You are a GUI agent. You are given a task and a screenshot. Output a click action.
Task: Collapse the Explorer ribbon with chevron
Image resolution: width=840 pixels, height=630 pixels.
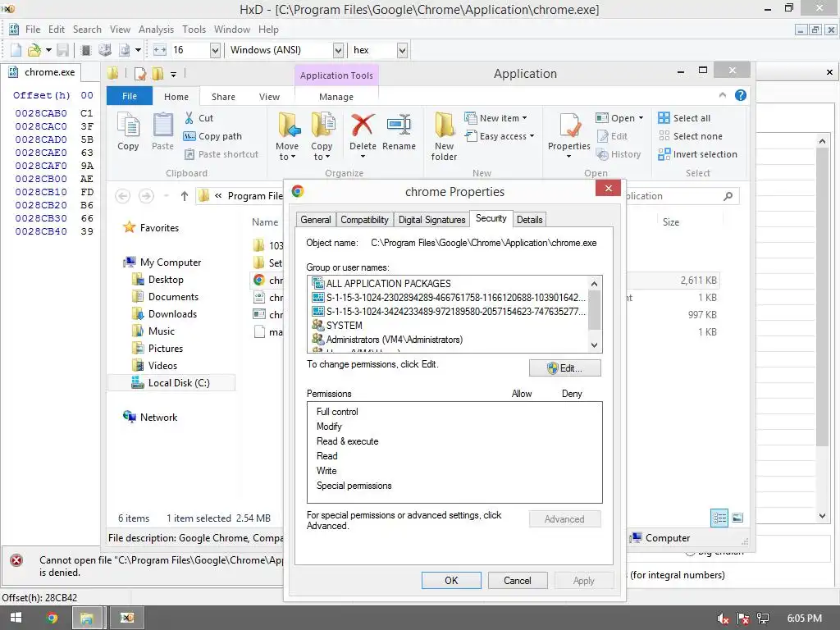click(x=722, y=95)
